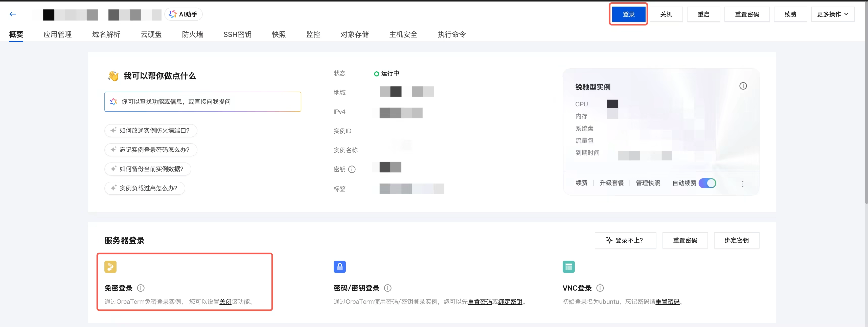This screenshot has height=327, width=868.
Task: Click info icon next to 密钥
Action: tap(352, 169)
